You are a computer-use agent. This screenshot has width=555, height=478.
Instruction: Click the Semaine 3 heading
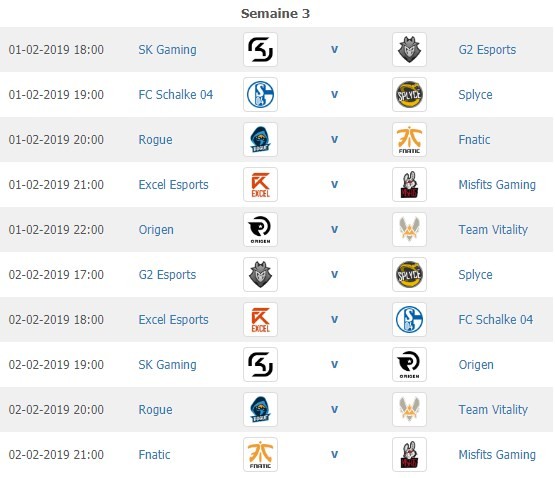click(x=275, y=13)
